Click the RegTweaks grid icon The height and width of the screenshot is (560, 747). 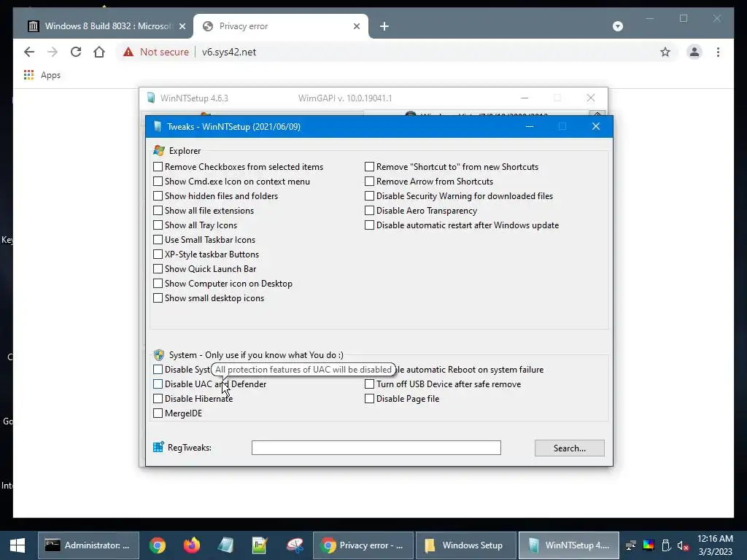158,447
